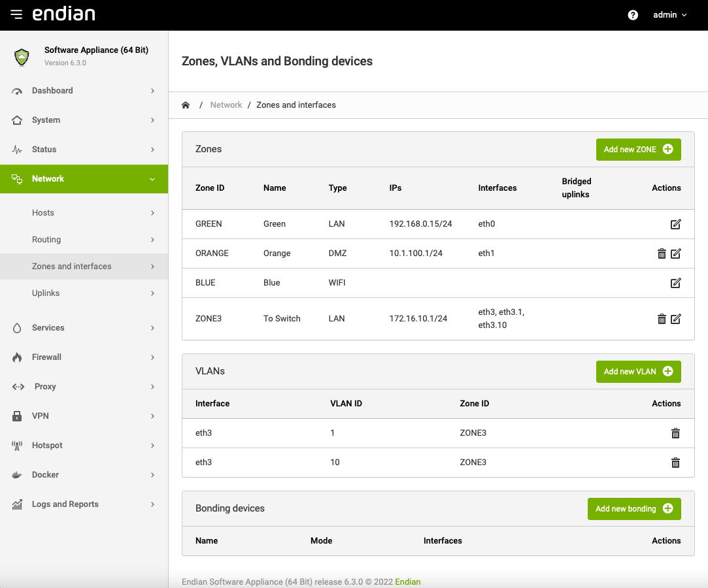Click the System house icon
The image size is (708, 588).
pos(17,120)
